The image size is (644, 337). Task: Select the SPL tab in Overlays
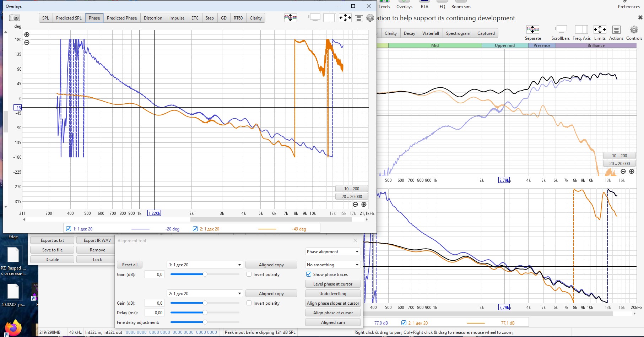click(x=45, y=18)
